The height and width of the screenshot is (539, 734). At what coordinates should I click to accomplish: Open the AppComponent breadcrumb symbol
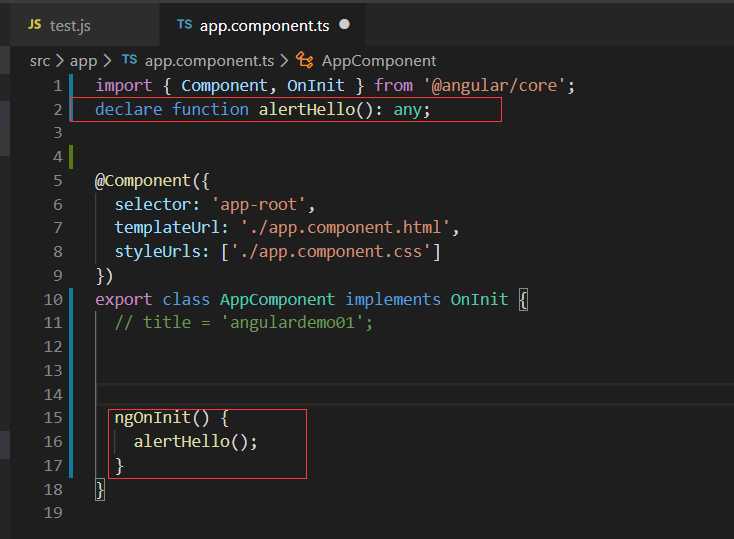pyautogui.click(x=379, y=61)
